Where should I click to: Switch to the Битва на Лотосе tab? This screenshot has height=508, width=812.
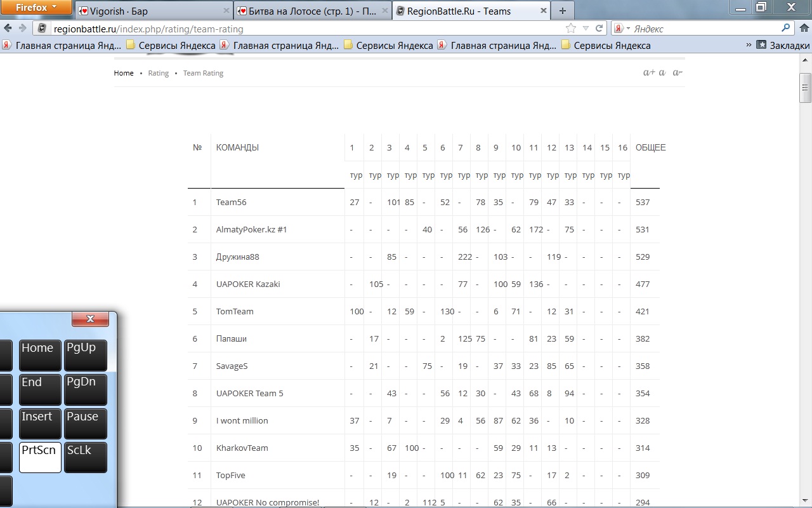coord(307,11)
